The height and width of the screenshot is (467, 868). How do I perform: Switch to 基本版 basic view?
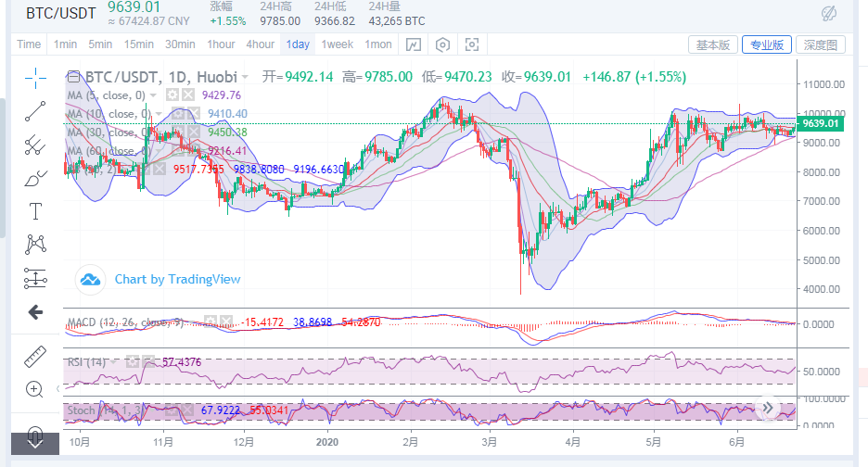[x=713, y=44]
